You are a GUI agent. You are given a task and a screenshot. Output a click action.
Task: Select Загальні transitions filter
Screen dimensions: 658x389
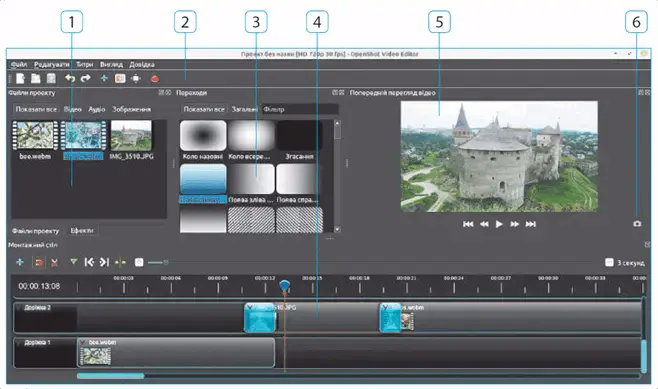point(244,109)
